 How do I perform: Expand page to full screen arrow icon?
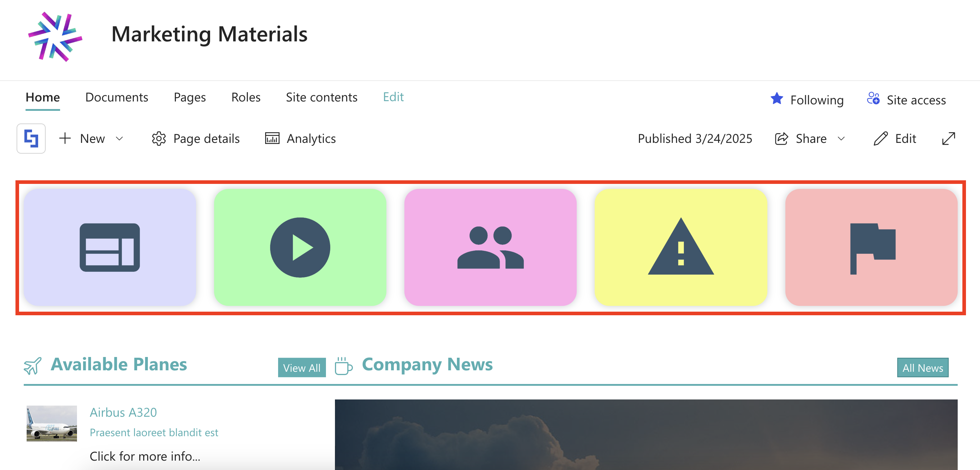(948, 139)
